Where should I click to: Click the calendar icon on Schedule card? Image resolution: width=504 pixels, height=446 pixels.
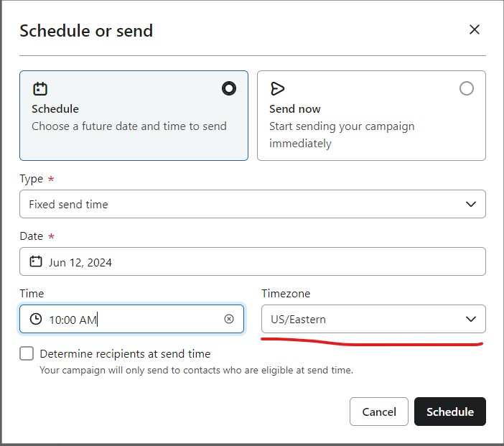tap(39, 89)
